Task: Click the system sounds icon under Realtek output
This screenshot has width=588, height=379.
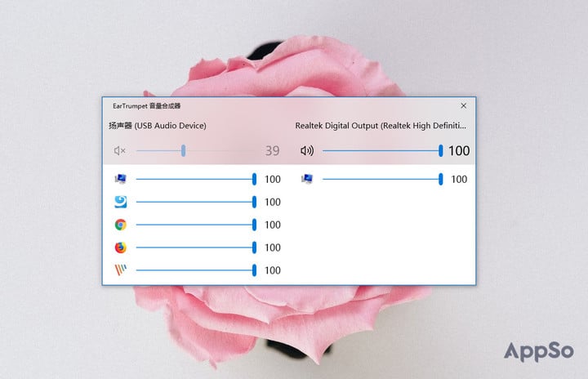Action: (307, 179)
